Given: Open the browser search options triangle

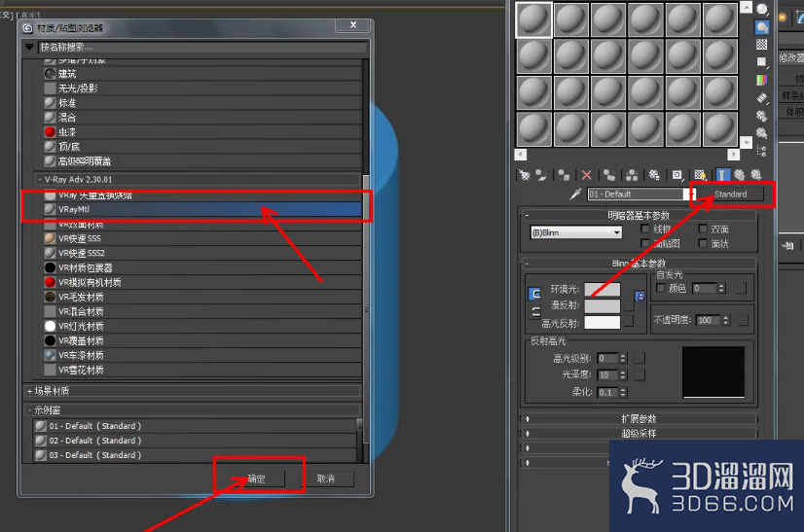Looking at the screenshot, I should click(30, 47).
